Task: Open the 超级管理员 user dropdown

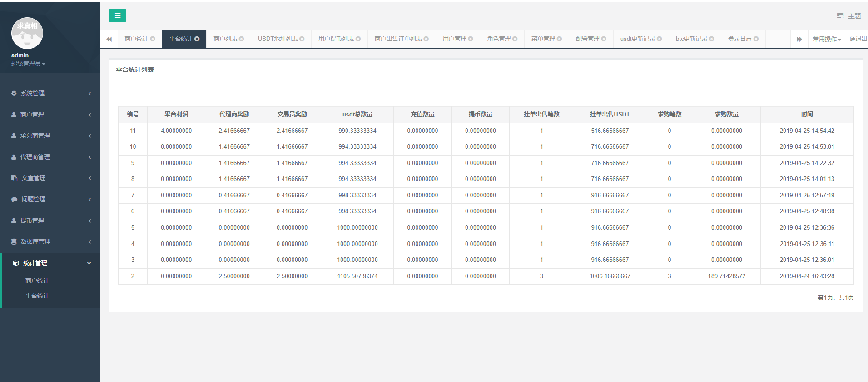Action: (x=28, y=64)
